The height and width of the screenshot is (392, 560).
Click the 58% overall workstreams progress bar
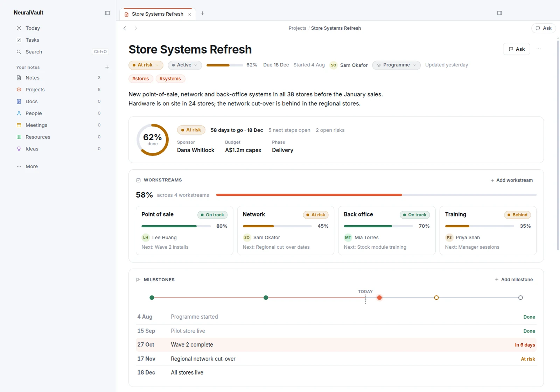(376, 195)
